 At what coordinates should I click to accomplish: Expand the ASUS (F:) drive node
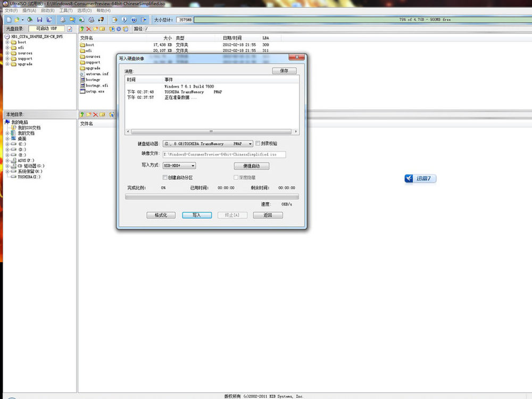(7, 160)
